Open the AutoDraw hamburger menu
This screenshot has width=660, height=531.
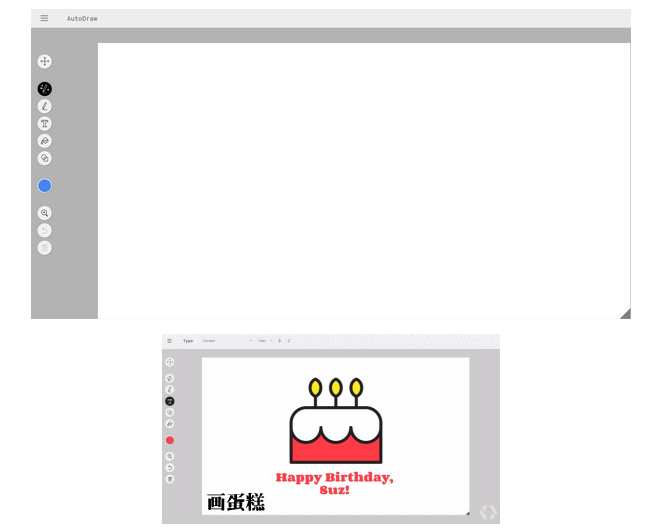point(44,18)
